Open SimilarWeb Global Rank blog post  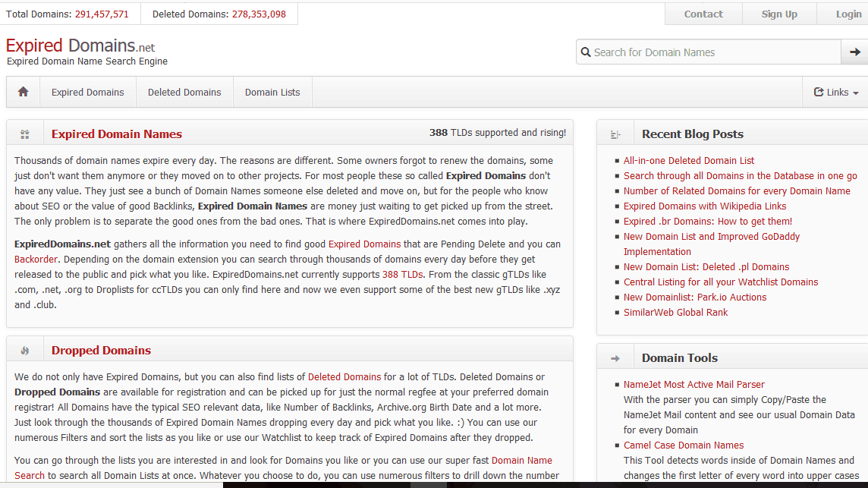click(675, 313)
